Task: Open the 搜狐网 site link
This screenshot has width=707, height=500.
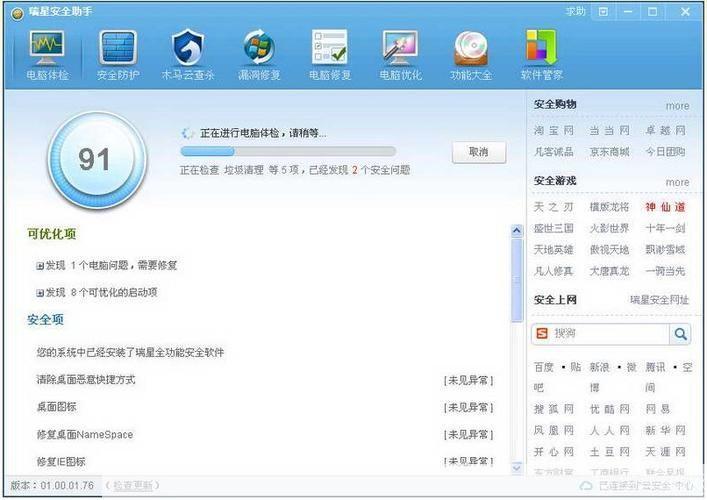Action: [x=554, y=409]
